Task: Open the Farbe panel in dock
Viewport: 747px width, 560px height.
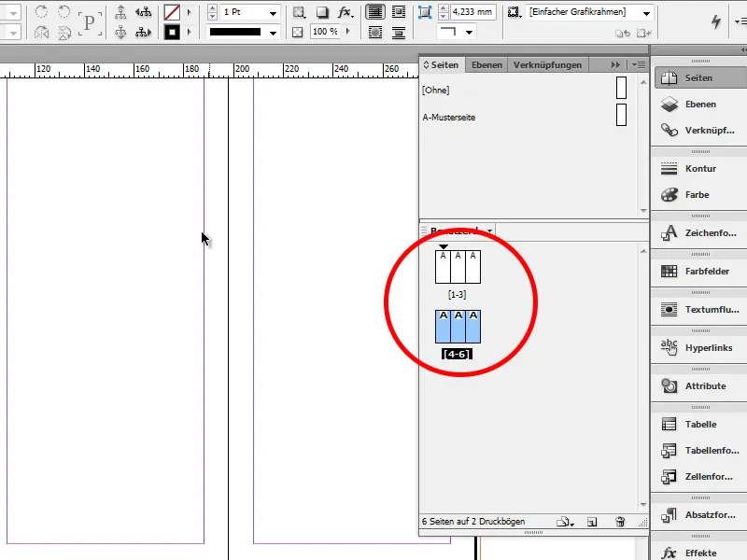Action: (700, 195)
